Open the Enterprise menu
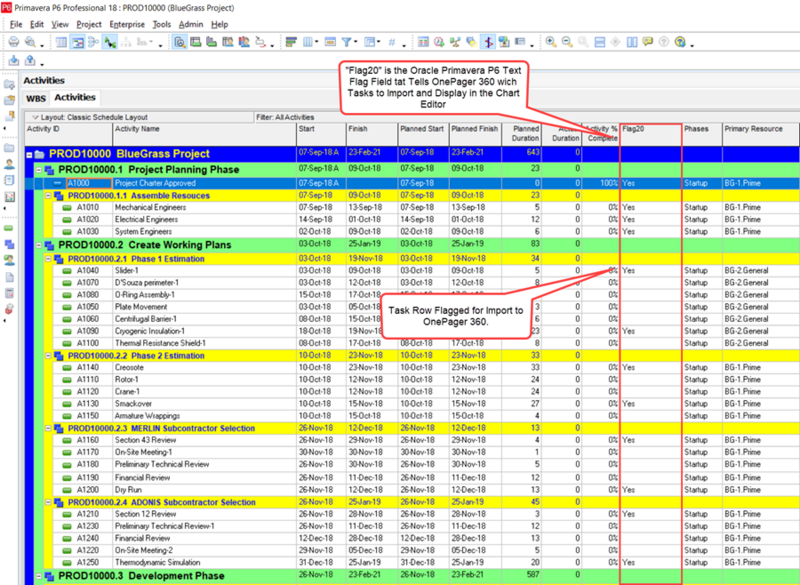This screenshot has height=585, width=800. pos(127,24)
